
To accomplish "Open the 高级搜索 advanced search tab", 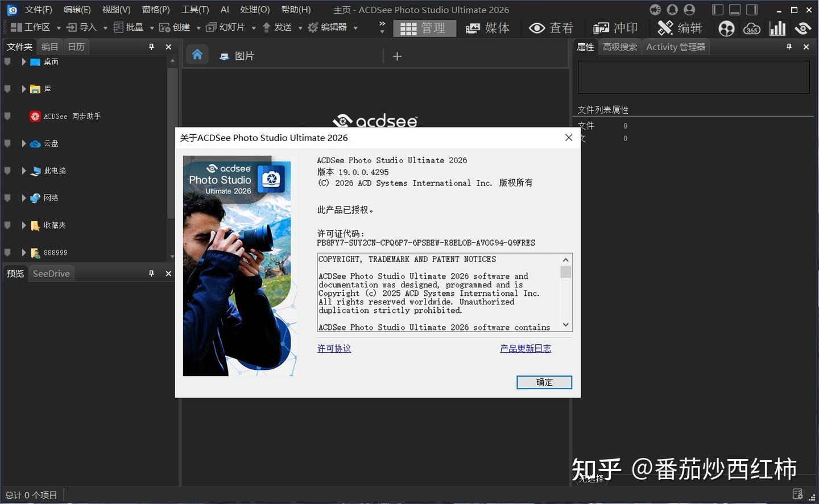I will coord(620,47).
